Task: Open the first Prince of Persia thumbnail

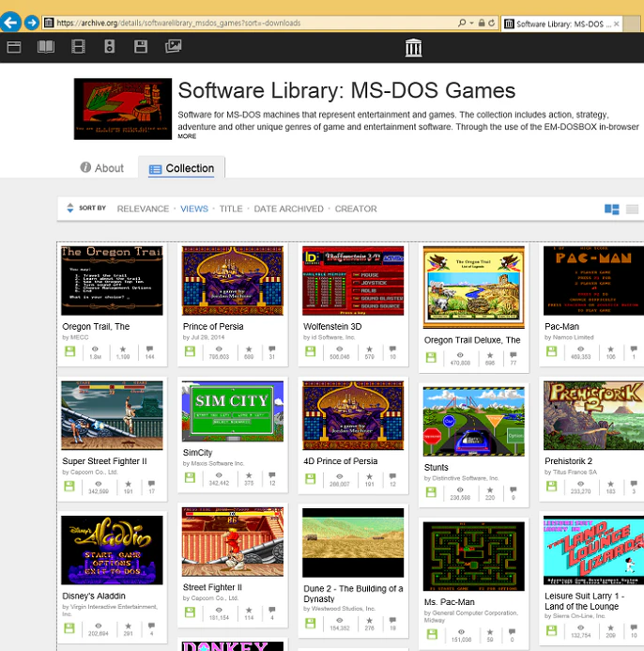Action: coord(233,280)
